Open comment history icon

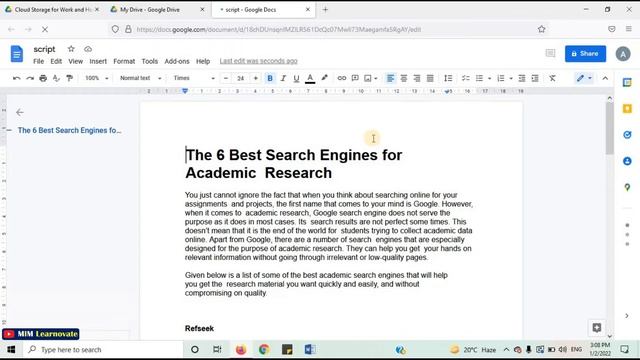(x=550, y=53)
